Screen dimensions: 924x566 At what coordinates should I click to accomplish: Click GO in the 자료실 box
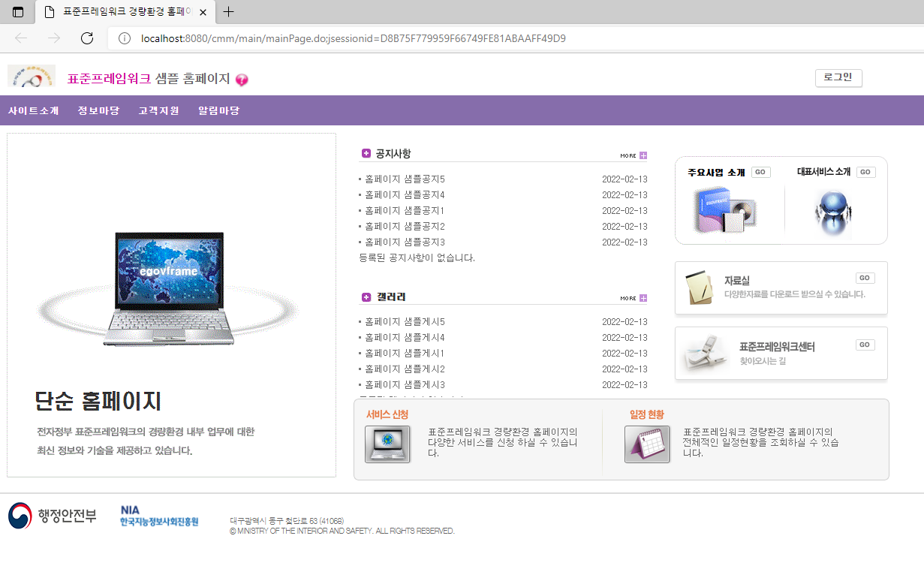[865, 278]
